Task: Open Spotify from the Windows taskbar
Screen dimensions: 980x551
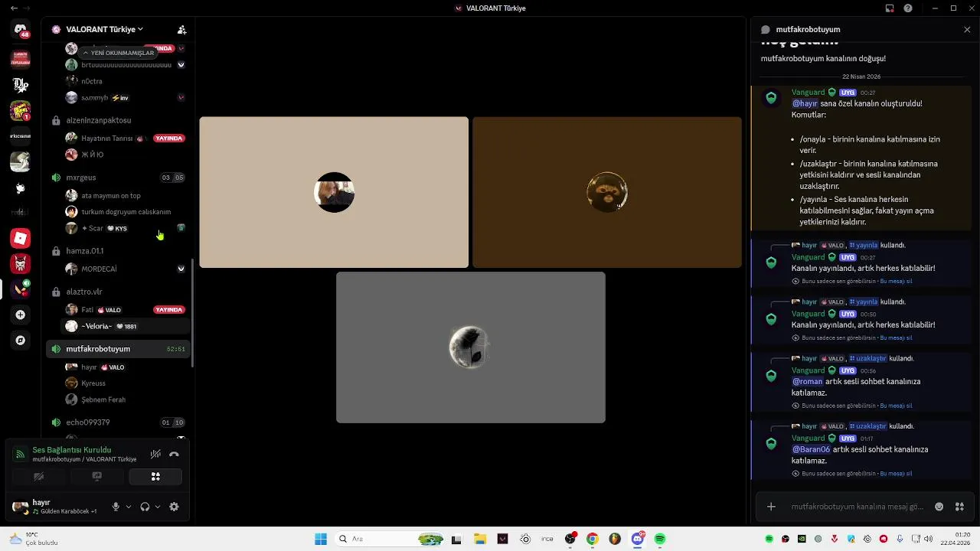Action: pyautogui.click(x=660, y=539)
